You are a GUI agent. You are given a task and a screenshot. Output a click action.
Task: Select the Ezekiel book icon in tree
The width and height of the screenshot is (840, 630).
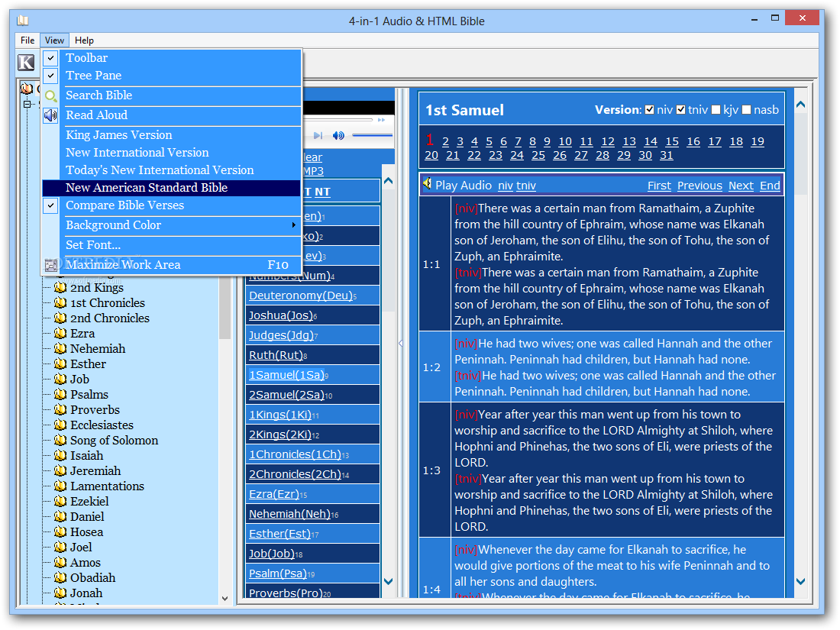[60, 502]
